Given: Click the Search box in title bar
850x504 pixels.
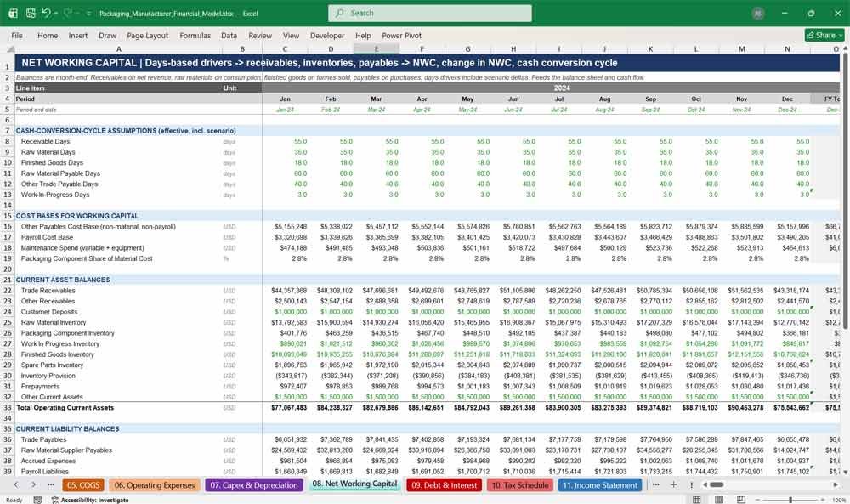Looking at the screenshot, I should [430, 13].
